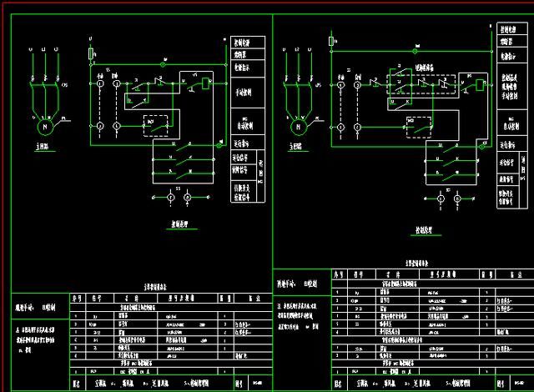The width and height of the screenshot is (534, 392).
Task: Click the indicator lamp on right top bus
Action: (x=415, y=52)
